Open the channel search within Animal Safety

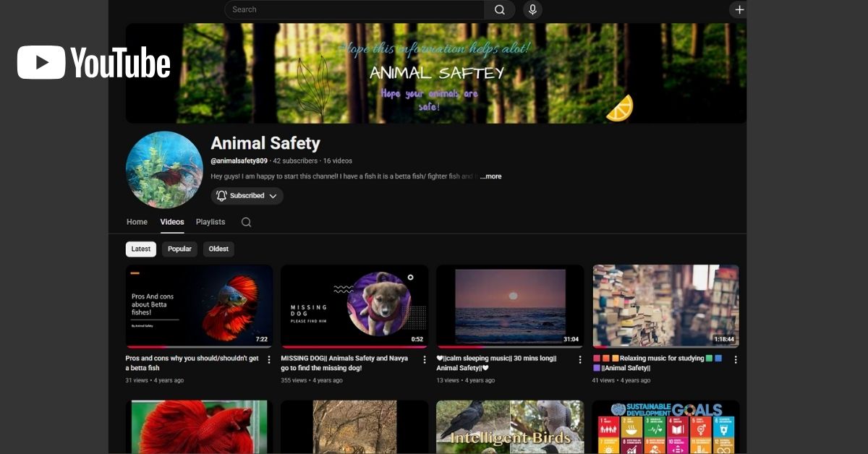246,222
